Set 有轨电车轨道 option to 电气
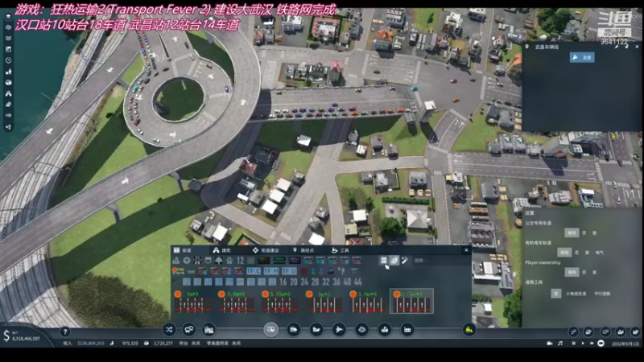The height and width of the screenshot is (362, 644). (600, 253)
